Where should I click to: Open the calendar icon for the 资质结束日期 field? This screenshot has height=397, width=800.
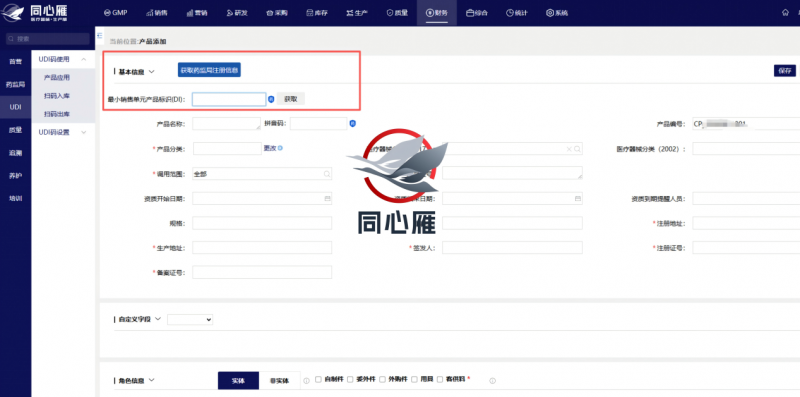(578, 198)
